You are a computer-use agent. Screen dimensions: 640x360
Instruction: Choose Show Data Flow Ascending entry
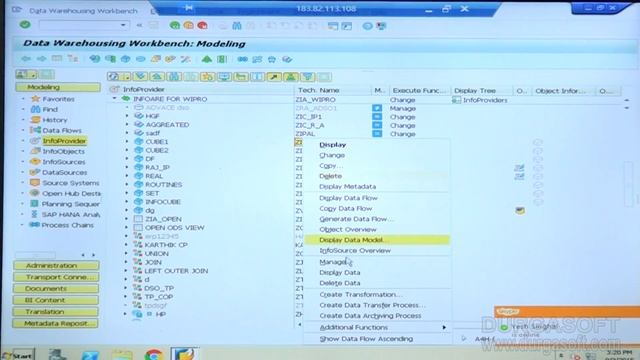pyautogui.click(x=366, y=339)
